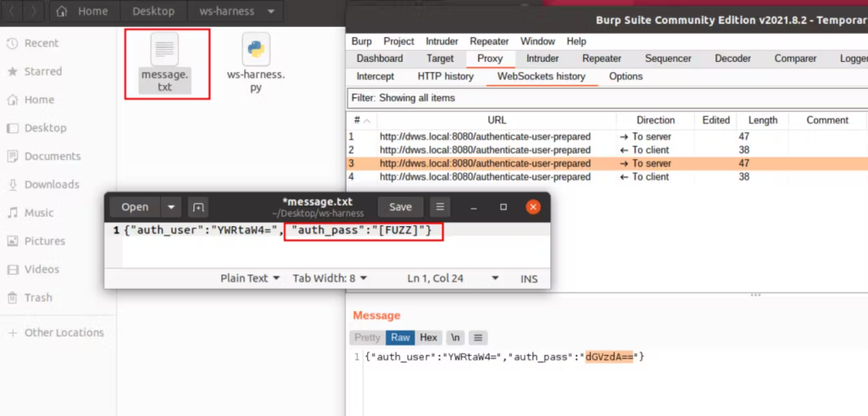
Task: Open the dropdown arrow next to Open button
Action: pos(171,208)
